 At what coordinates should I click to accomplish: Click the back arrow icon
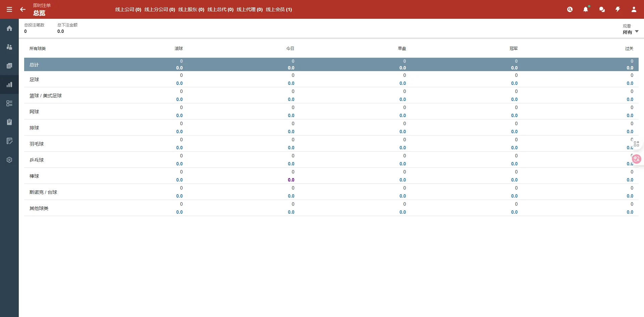click(23, 9)
